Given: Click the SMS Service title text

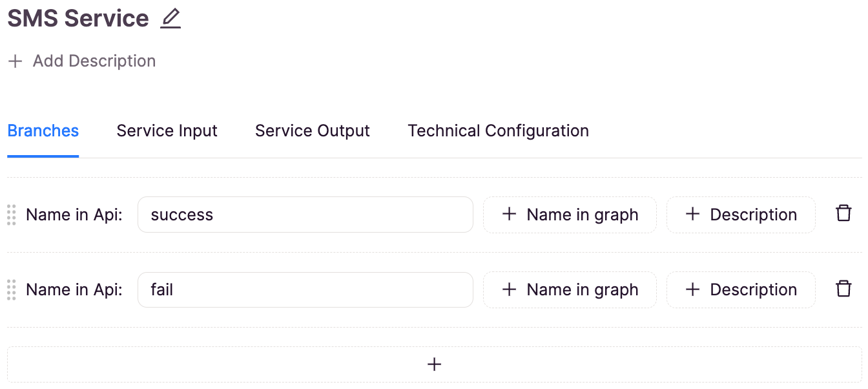Looking at the screenshot, I should tap(78, 18).
